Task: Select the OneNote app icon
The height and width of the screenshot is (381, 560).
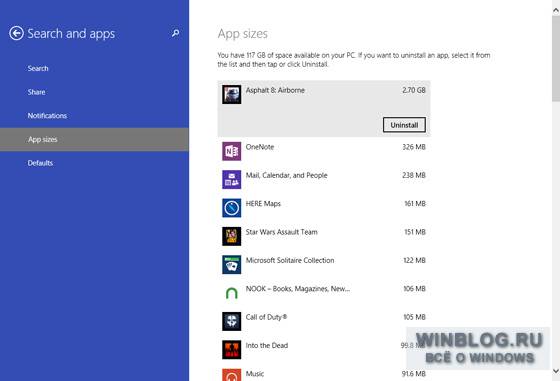Action: [231, 151]
